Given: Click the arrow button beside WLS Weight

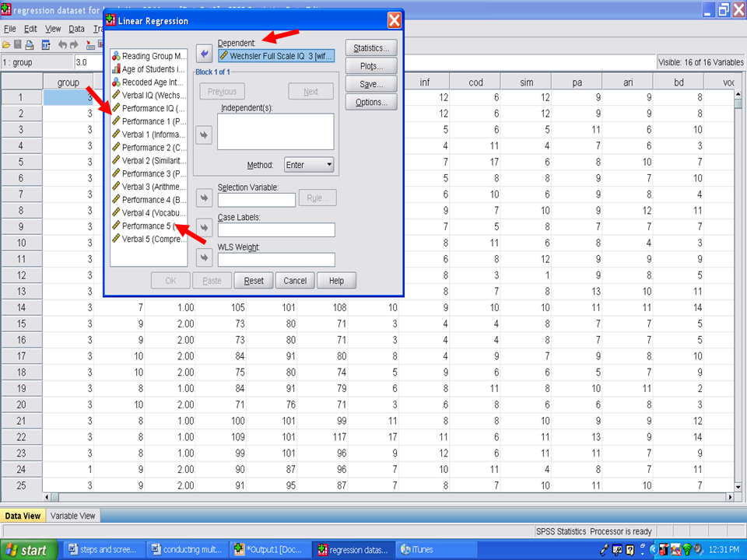Looking at the screenshot, I should [x=204, y=257].
